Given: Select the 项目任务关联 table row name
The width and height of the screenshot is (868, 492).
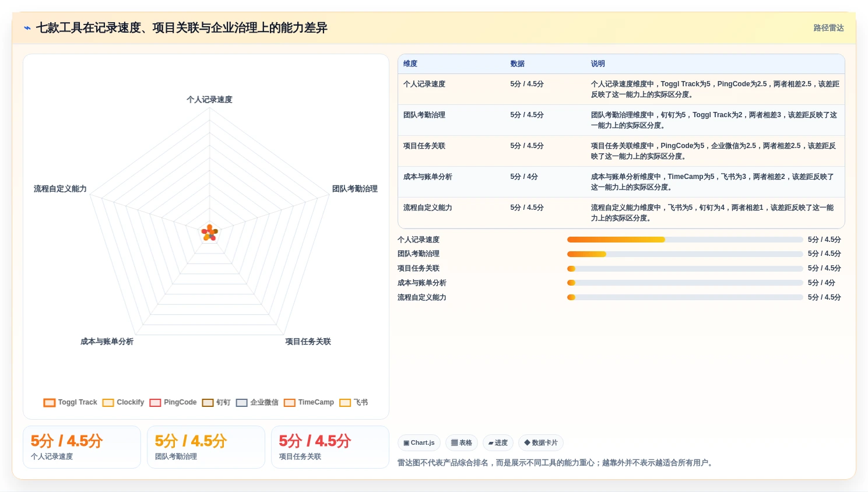Looking at the screenshot, I should (x=424, y=146).
